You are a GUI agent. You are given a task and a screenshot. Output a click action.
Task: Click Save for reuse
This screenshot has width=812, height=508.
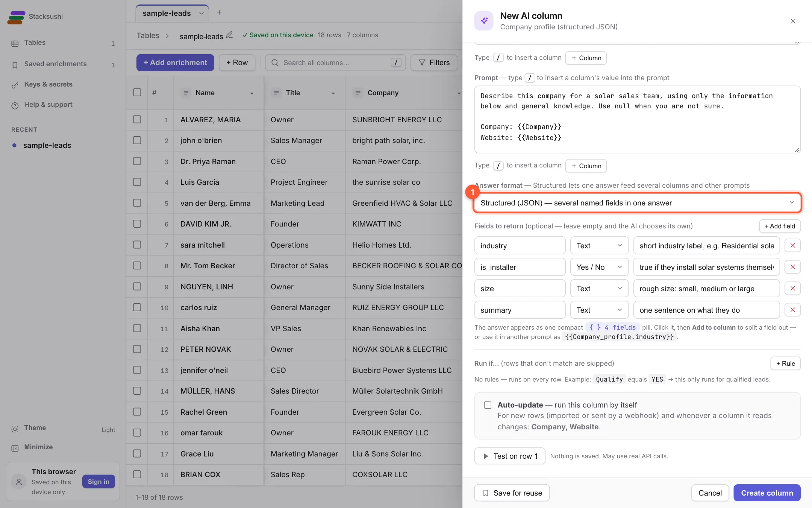[x=512, y=493]
